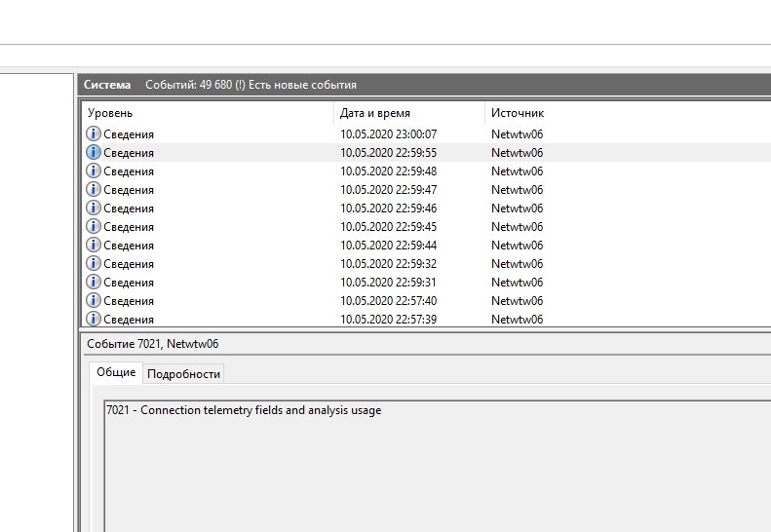Sort by the Дата и время column header
Viewport: 771px width, 532px height.
coord(374,113)
